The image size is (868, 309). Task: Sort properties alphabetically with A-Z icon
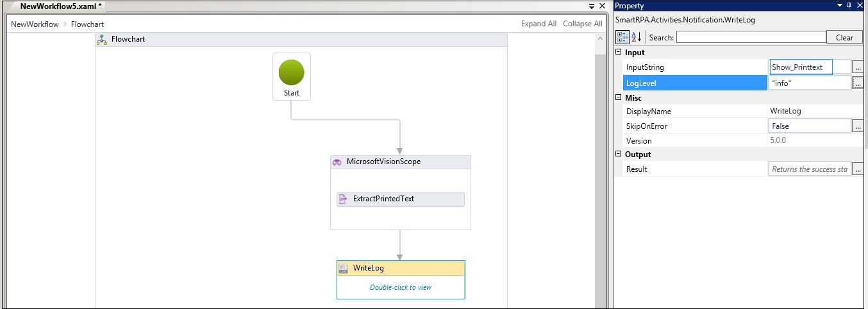point(637,37)
